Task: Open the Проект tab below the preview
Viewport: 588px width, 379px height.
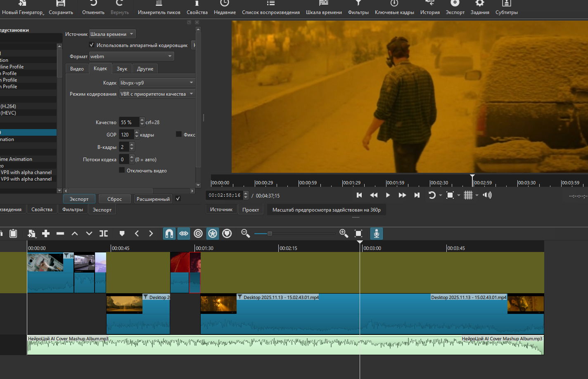Action: (251, 210)
